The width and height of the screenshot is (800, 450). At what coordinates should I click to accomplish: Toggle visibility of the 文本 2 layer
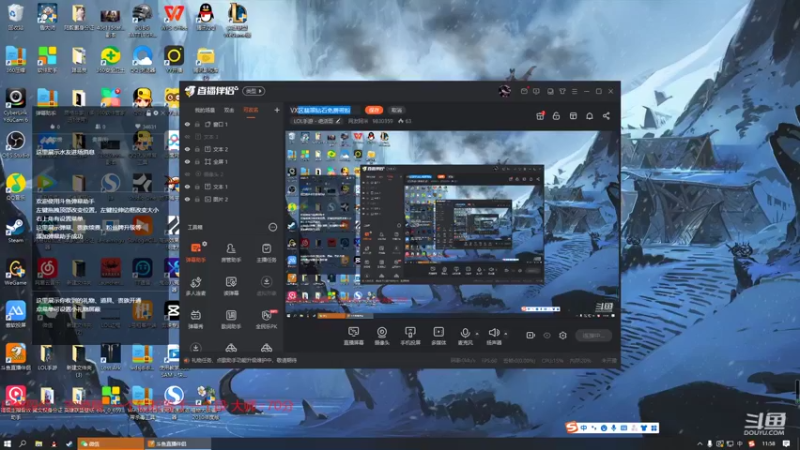[x=187, y=149]
